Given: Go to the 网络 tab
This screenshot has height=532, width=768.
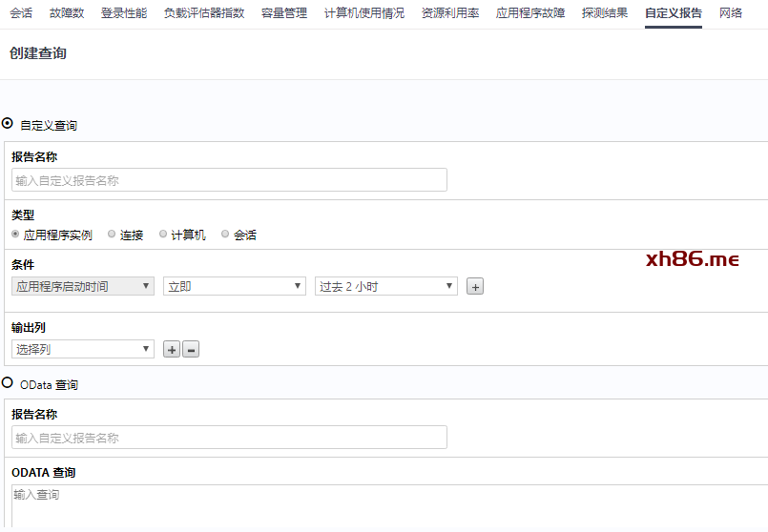Looking at the screenshot, I should 731,13.
